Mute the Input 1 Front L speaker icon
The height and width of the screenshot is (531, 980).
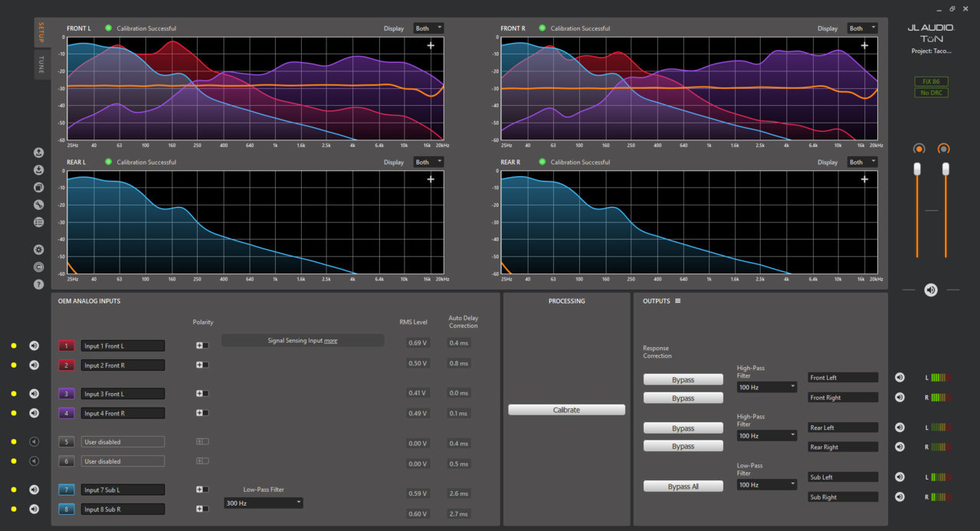(x=34, y=346)
